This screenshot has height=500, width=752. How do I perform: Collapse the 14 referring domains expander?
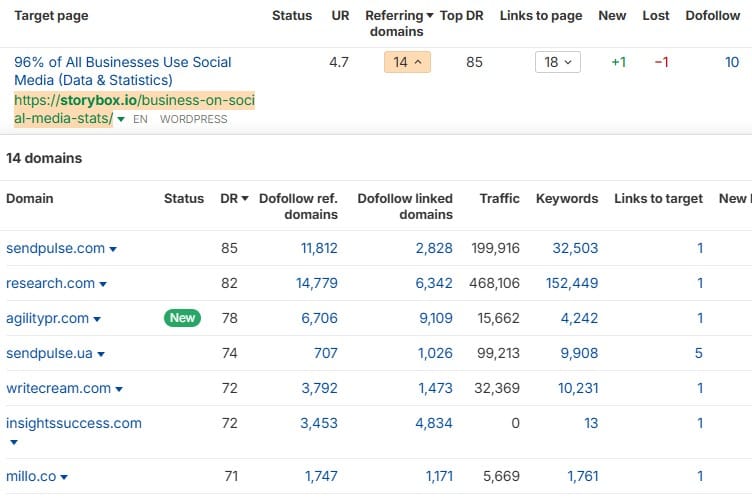[x=406, y=62]
